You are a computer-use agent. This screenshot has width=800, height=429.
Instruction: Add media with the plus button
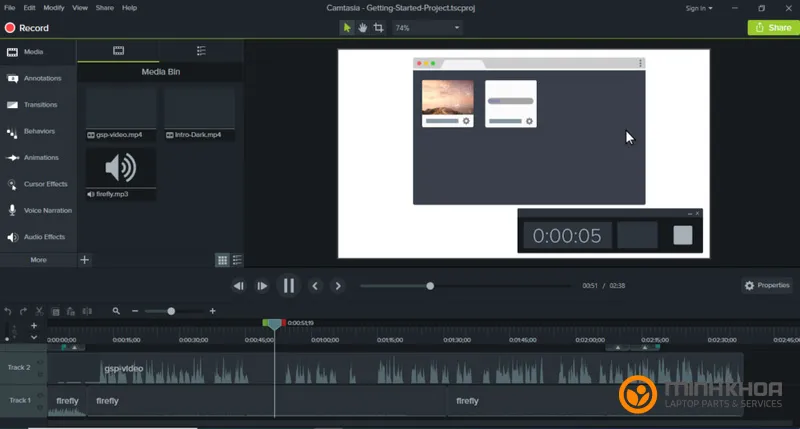85,260
